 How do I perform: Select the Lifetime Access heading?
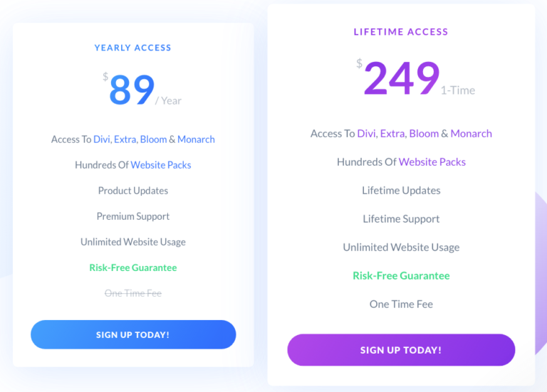click(x=401, y=32)
